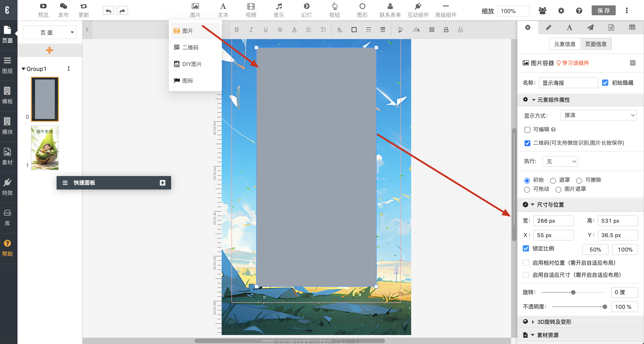This screenshot has width=644, height=344.
Task: Click the flip horizontal icon
Action: pos(416,30)
